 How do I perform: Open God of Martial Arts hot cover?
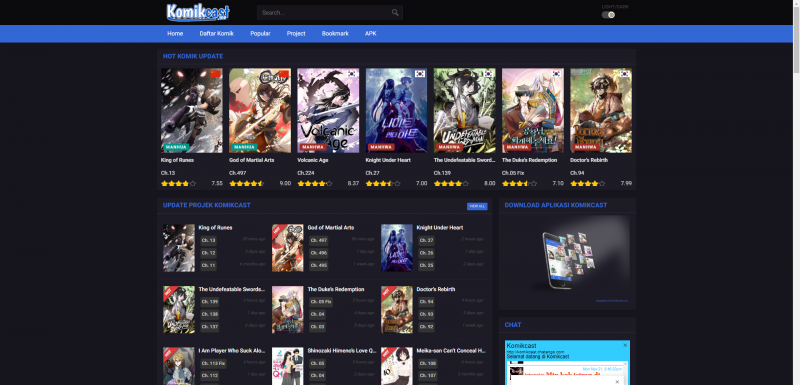coord(260,111)
